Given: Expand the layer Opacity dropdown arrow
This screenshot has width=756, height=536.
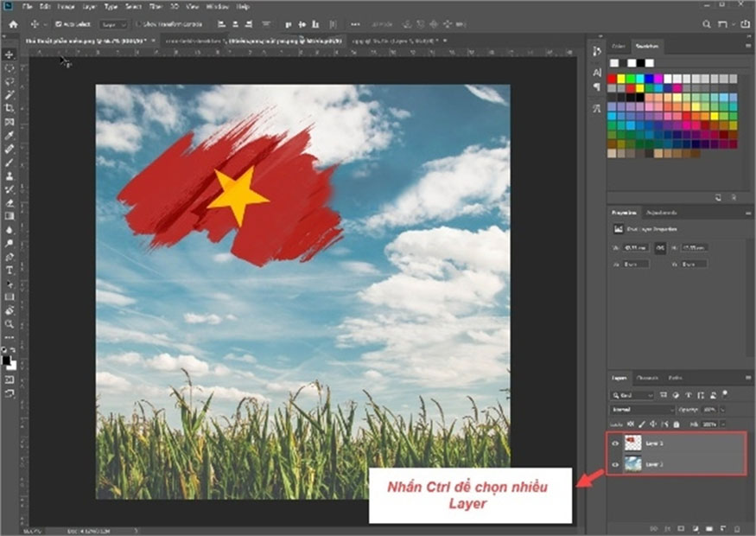Looking at the screenshot, I should click(723, 409).
